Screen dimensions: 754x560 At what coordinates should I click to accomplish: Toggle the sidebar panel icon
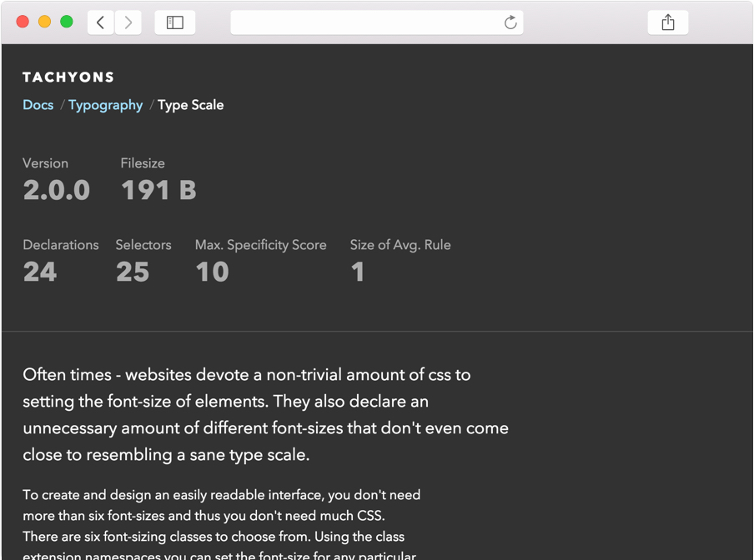175,22
